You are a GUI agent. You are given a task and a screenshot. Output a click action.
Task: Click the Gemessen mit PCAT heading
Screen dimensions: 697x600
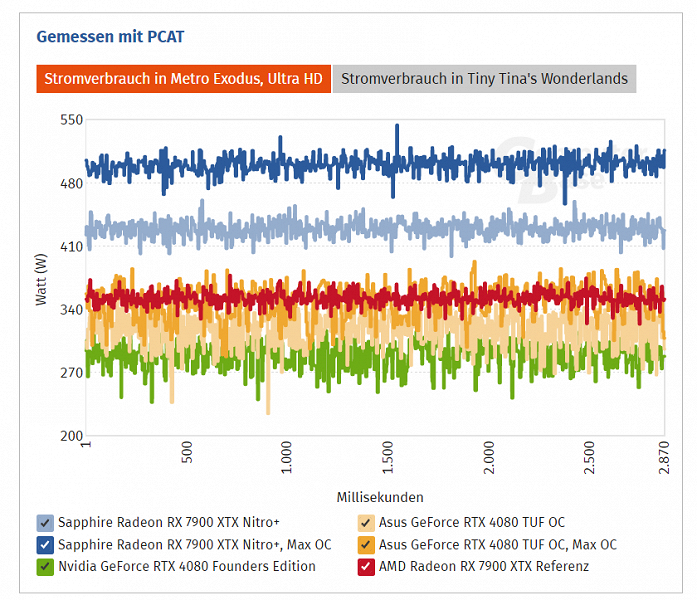tap(110, 37)
